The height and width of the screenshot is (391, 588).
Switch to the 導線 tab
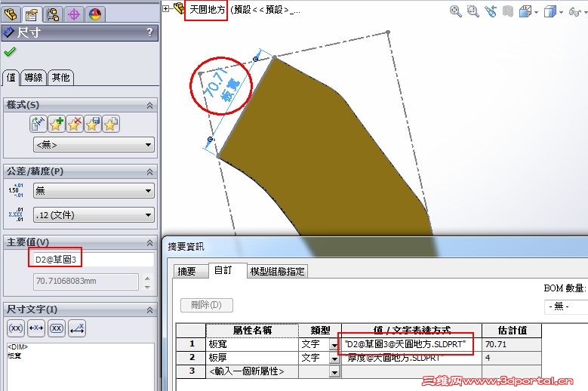33,78
